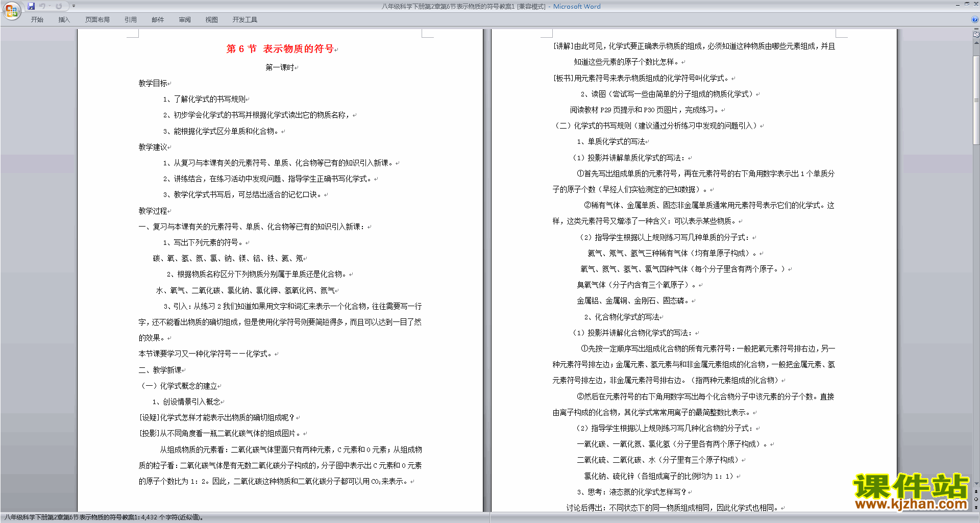Click line 金属铝、金属铜、金刚石、固态磷
This screenshot has width=980, height=523.
coord(634,301)
